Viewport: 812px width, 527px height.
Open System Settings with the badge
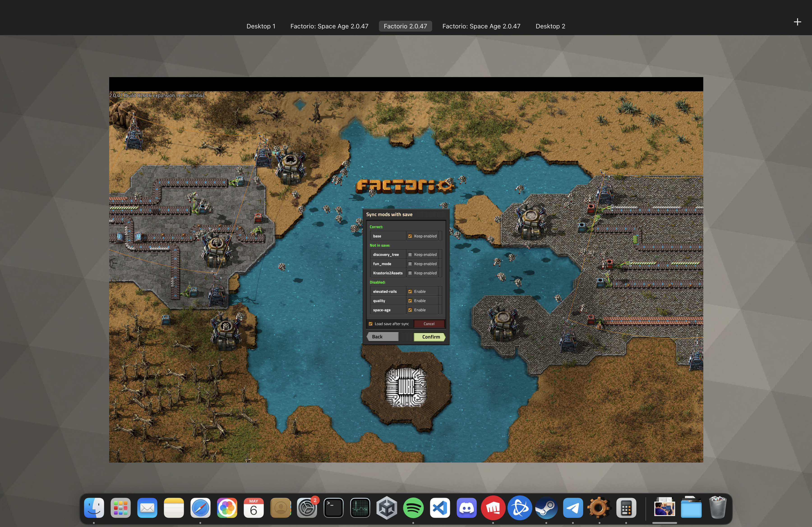[x=307, y=508]
